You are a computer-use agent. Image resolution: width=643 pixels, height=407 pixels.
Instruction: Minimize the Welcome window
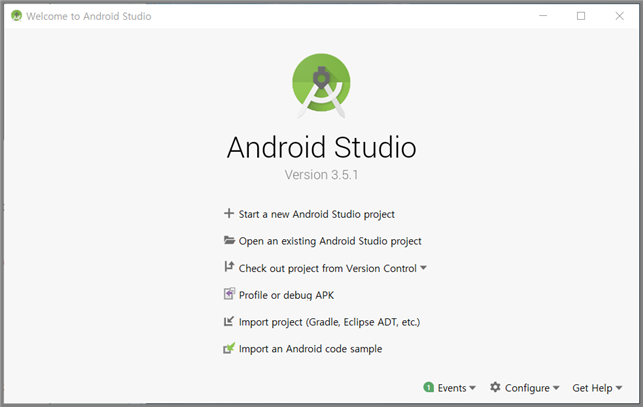click(543, 16)
